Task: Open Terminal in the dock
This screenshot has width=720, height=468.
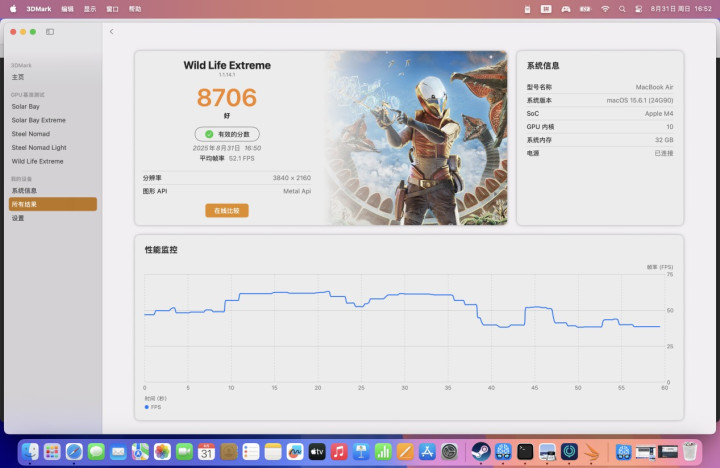Action: coord(525,452)
